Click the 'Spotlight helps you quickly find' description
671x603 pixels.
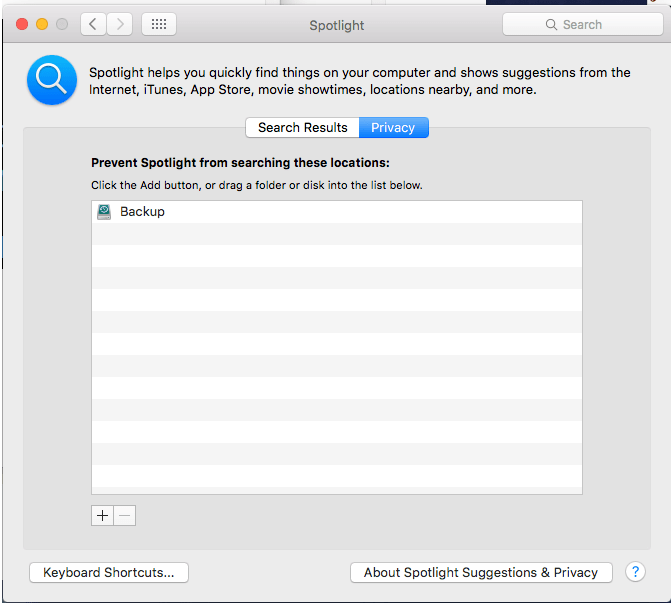[359, 81]
